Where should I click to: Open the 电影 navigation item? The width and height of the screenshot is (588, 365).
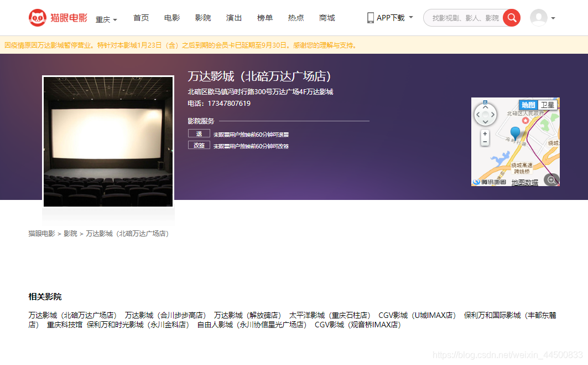tap(172, 18)
